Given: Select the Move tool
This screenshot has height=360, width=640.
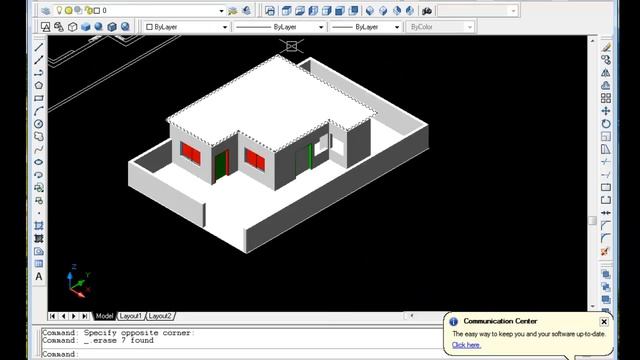Looking at the screenshot, I should click(606, 111).
